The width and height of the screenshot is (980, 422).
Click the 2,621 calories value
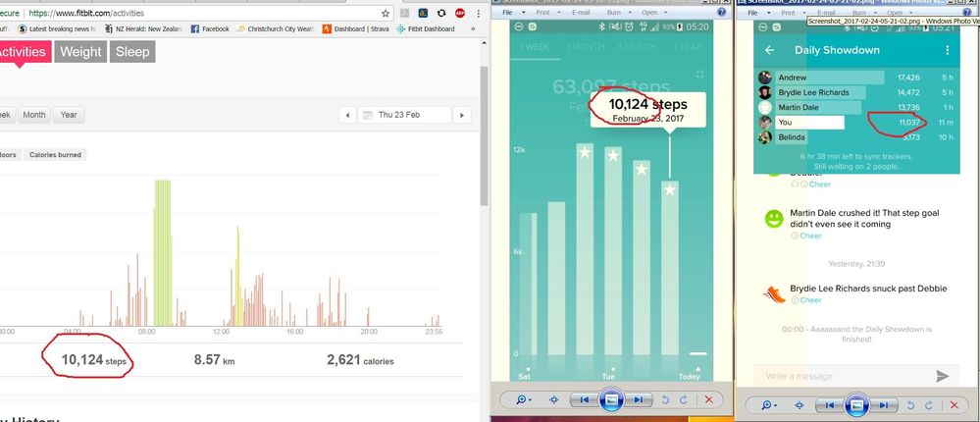(x=360, y=360)
